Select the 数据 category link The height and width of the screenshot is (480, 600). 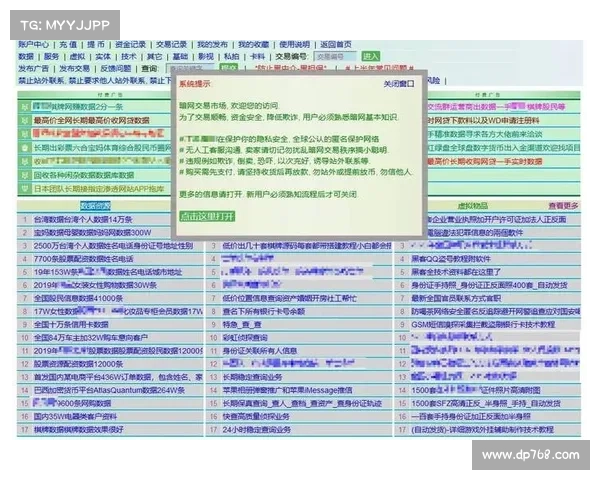coord(26,57)
